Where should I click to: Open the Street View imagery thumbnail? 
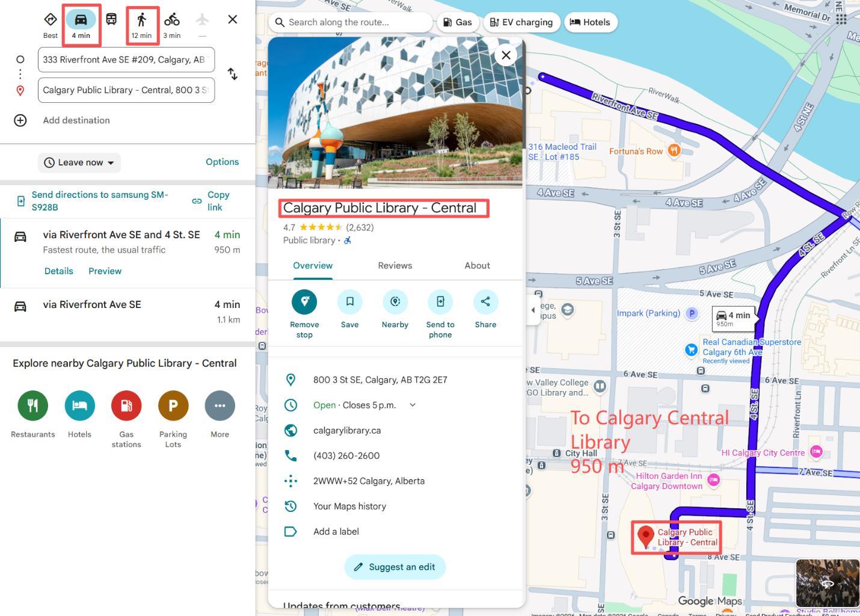[x=828, y=583]
